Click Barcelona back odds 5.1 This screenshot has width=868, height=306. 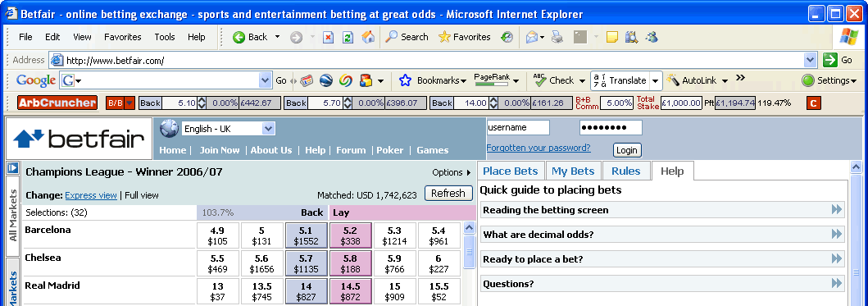306,235
